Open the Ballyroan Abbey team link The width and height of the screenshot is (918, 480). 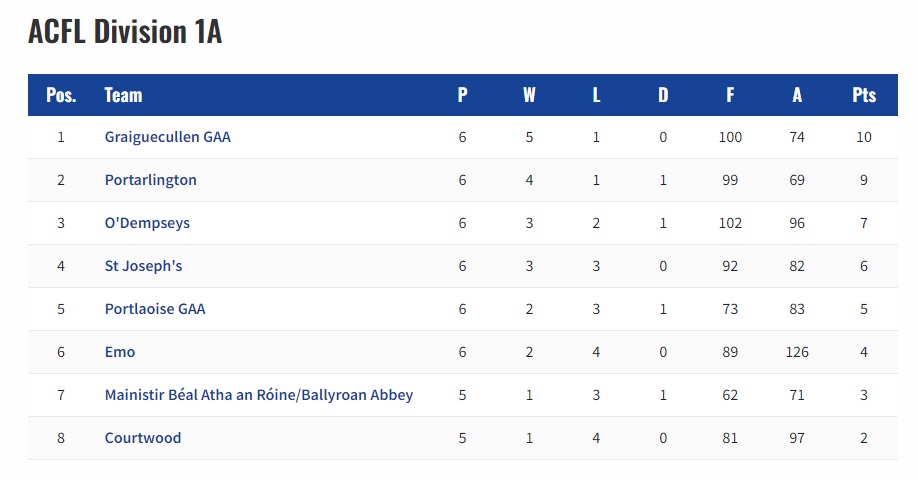259,395
